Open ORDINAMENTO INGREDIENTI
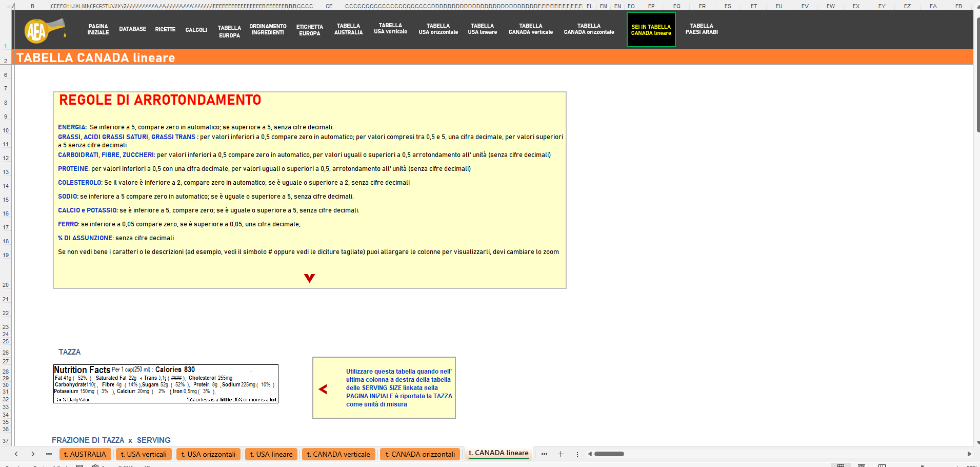980x467 pixels. pos(268,29)
